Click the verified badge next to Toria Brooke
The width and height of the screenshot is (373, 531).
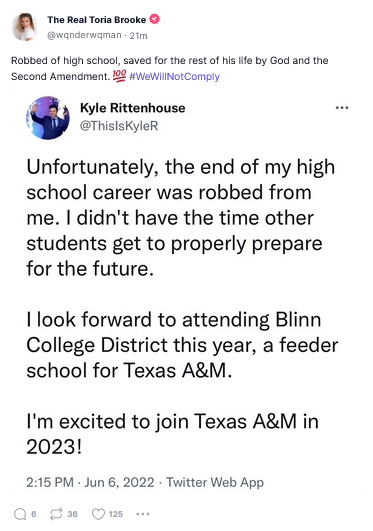coord(154,19)
